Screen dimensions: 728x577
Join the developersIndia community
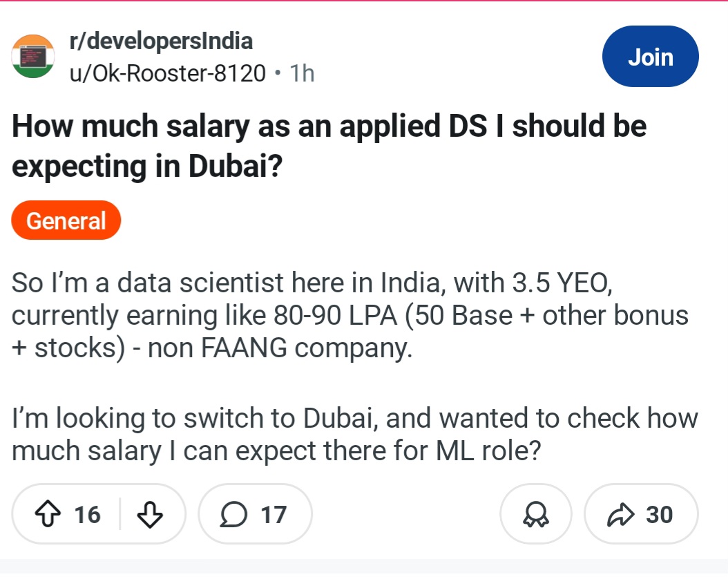[x=651, y=57]
